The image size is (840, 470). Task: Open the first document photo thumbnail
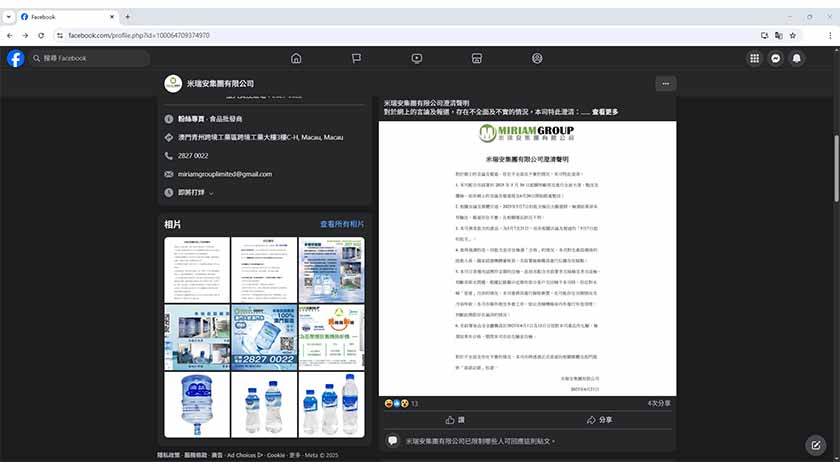click(x=197, y=270)
